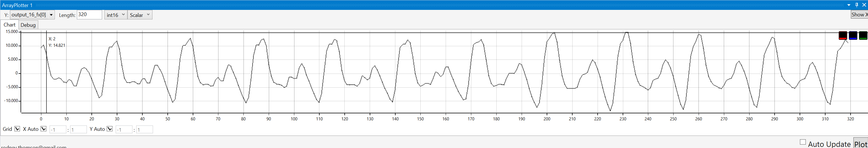Pin the ArrayPlotter 1 panel
The height and width of the screenshot is (148, 868).
pyautogui.click(x=856, y=5)
